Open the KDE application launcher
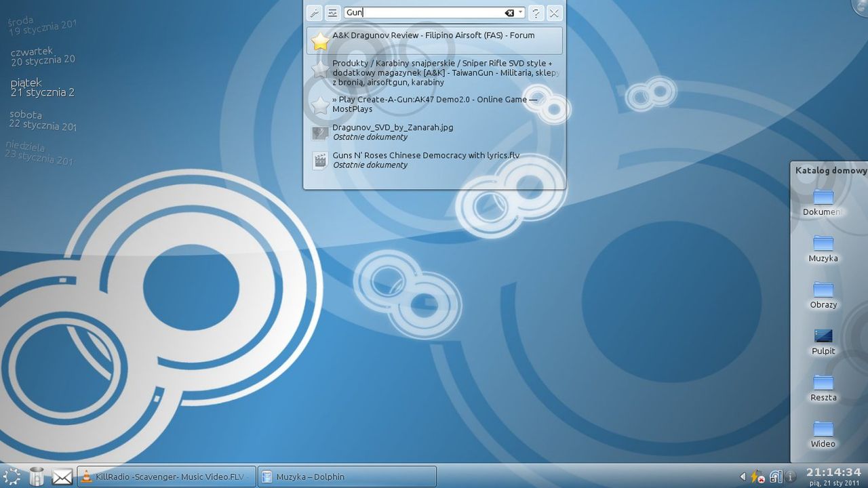Screen dimensions: 868x488 pyautogui.click(x=12, y=476)
